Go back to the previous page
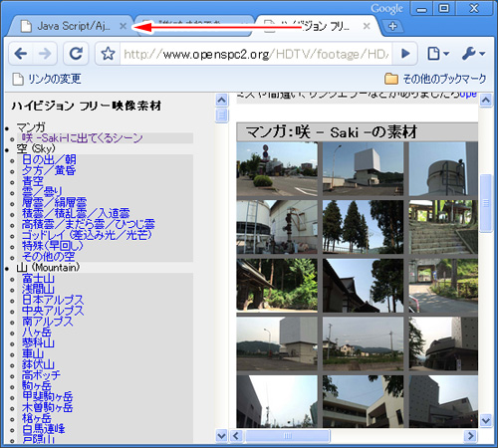The height and width of the screenshot is (448, 498). tap(21, 54)
